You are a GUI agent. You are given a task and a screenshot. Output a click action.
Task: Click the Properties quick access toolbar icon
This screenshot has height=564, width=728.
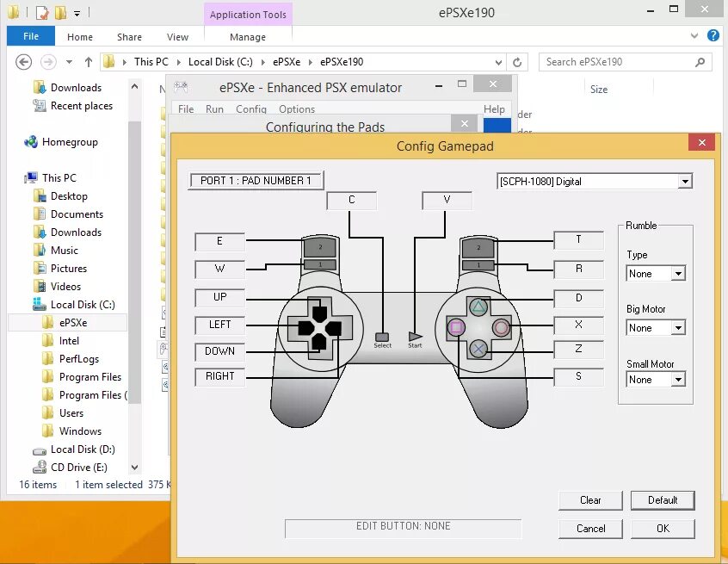point(42,13)
